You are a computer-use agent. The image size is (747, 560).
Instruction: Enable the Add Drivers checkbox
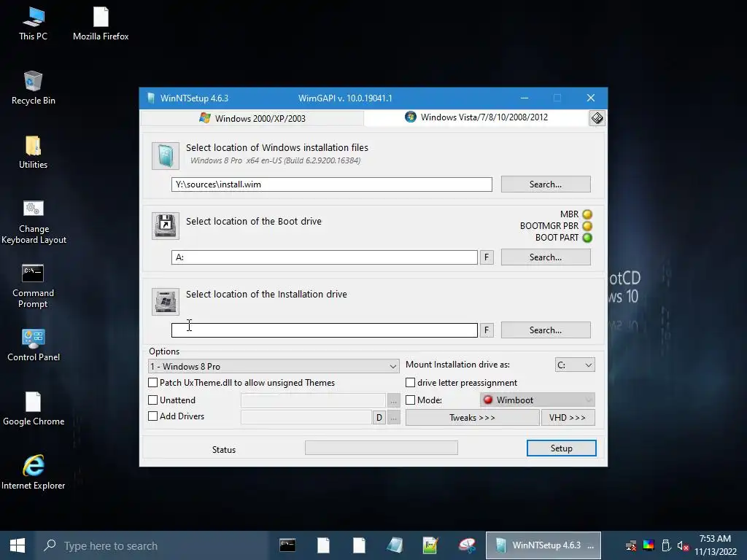click(x=153, y=416)
